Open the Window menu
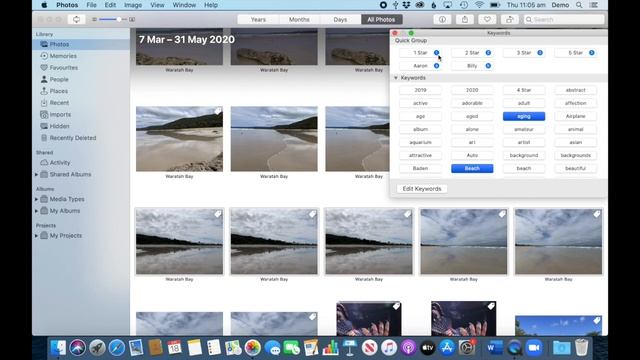Screen dimensions: 640x360 click(184, 5)
